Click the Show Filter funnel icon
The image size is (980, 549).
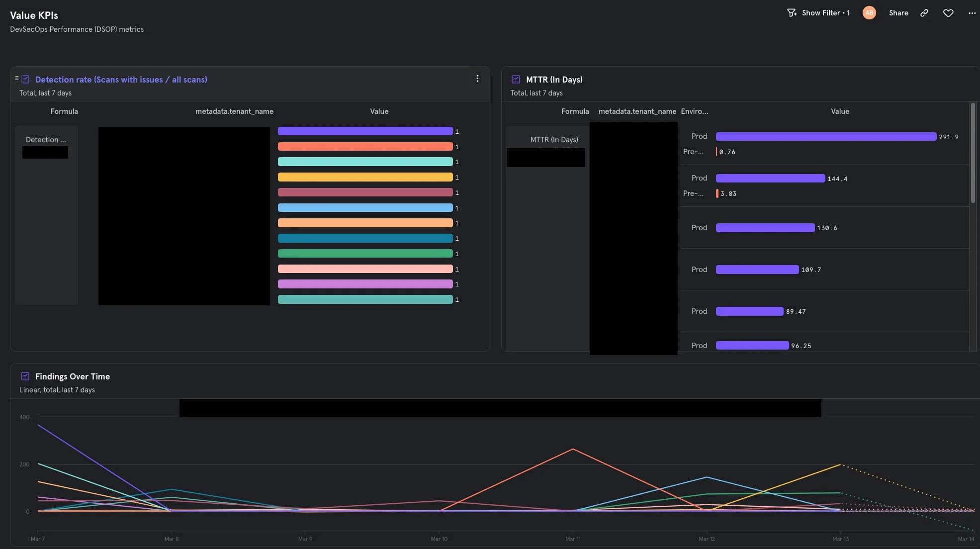pyautogui.click(x=792, y=13)
